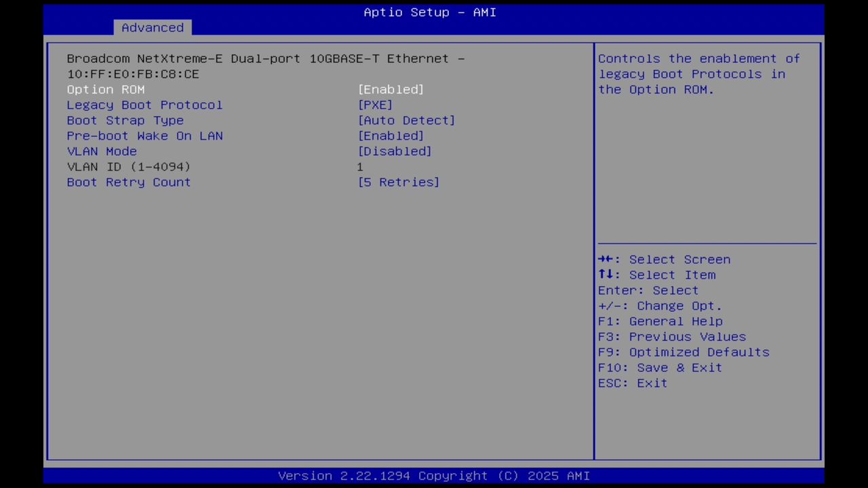The width and height of the screenshot is (868, 488).
Task: Open the PXE value dropdown
Action: pyautogui.click(x=375, y=105)
